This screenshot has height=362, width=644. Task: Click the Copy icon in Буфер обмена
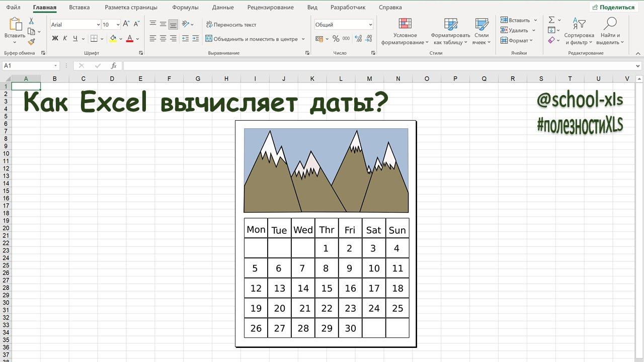[31, 32]
